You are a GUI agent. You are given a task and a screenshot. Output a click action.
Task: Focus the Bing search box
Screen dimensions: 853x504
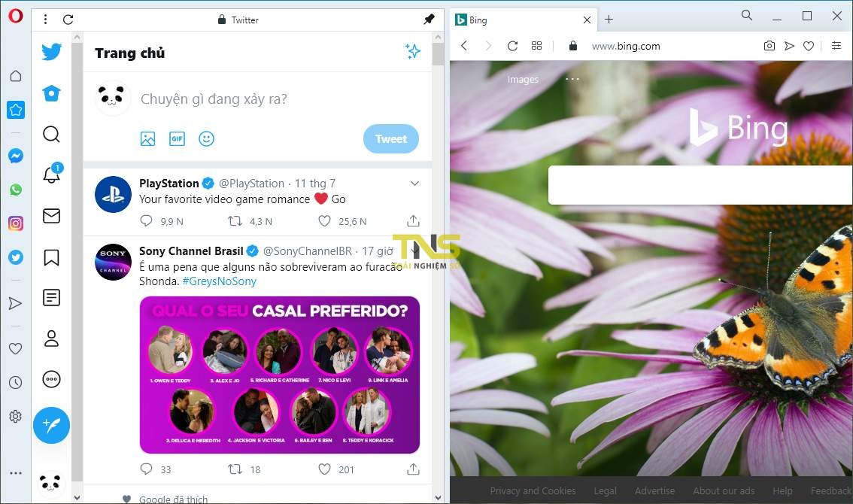click(700, 185)
